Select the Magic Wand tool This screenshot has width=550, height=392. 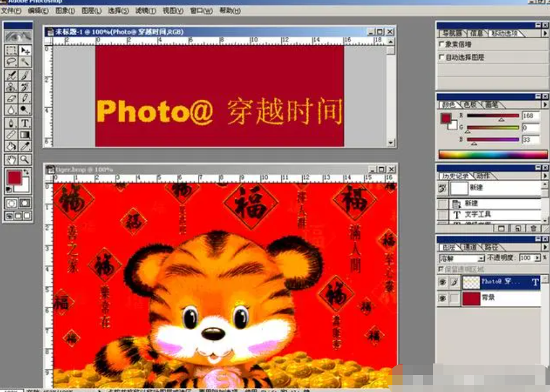pyautogui.click(x=26, y=62)
